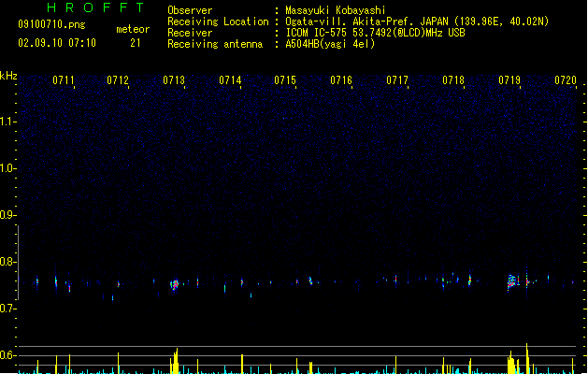Viewport: 588px width, 374px height.
Task: Click the 0720 time marker
Action: pos(566,80)
